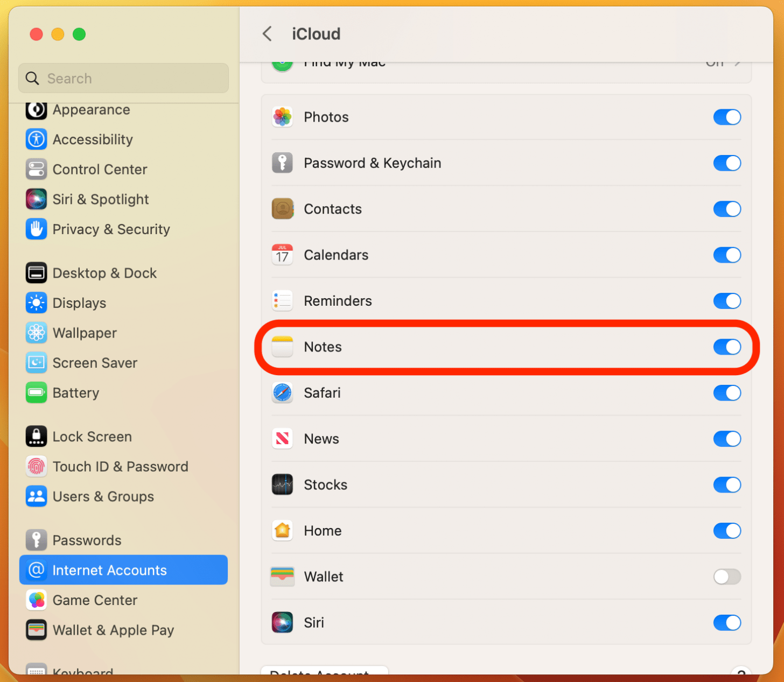The height and width of the screenshot is (682, 784).
Task: Turn off the Home iCloud toggle
Action: coord(727,531)
